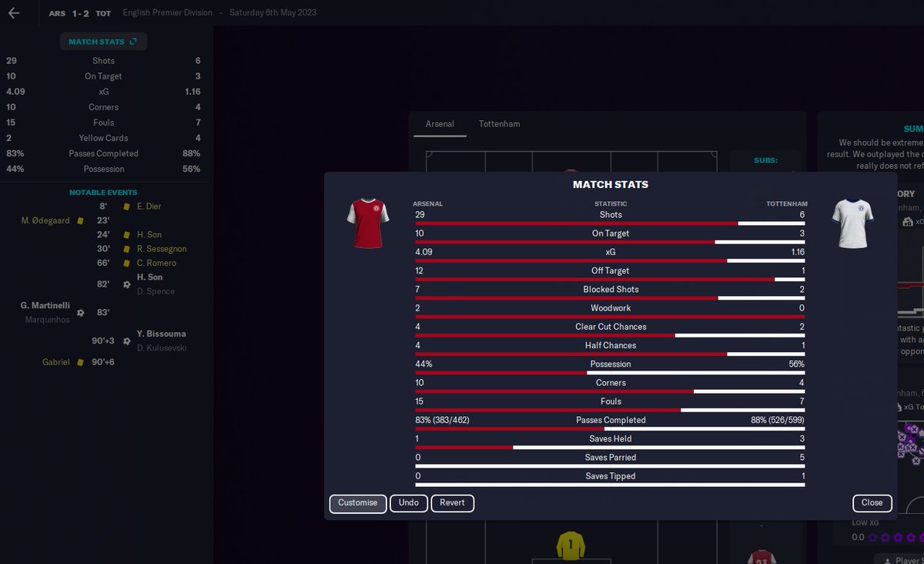Click the Corners label in the dialog
Image resolution: width=924 pixels, height=564 pixels.
click(x=610, y=383)
